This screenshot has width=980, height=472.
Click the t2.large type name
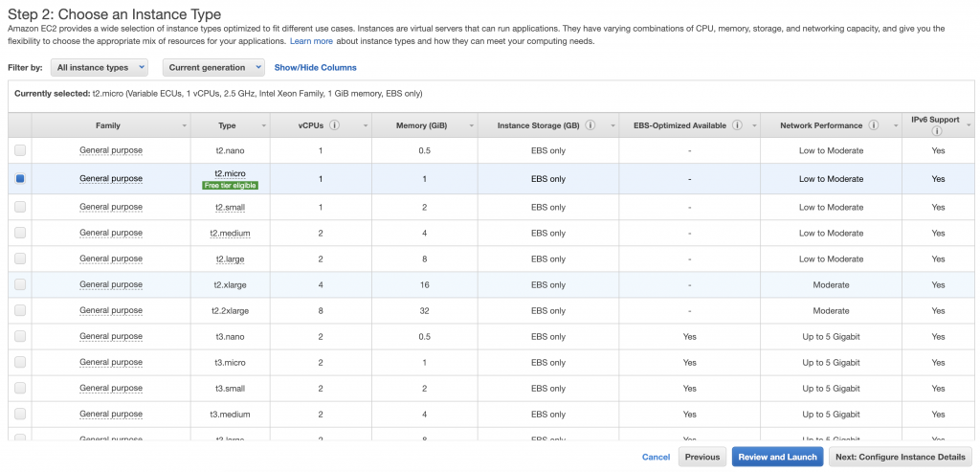[x=230, y=258]
